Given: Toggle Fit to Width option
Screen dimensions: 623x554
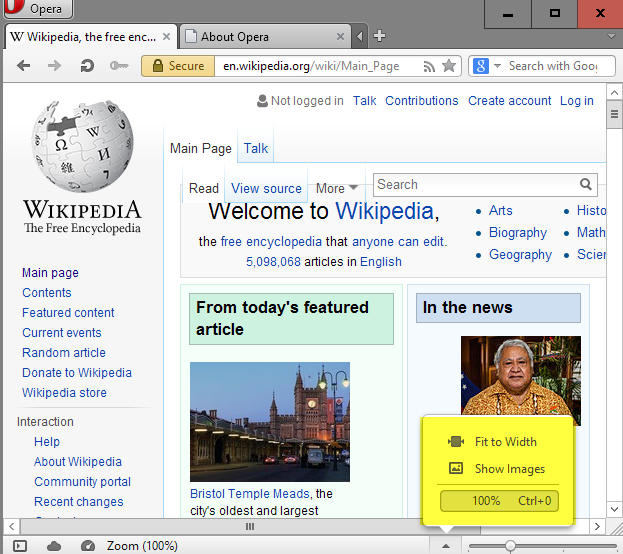Looking at the screenshot, I should tap(505, 442).
